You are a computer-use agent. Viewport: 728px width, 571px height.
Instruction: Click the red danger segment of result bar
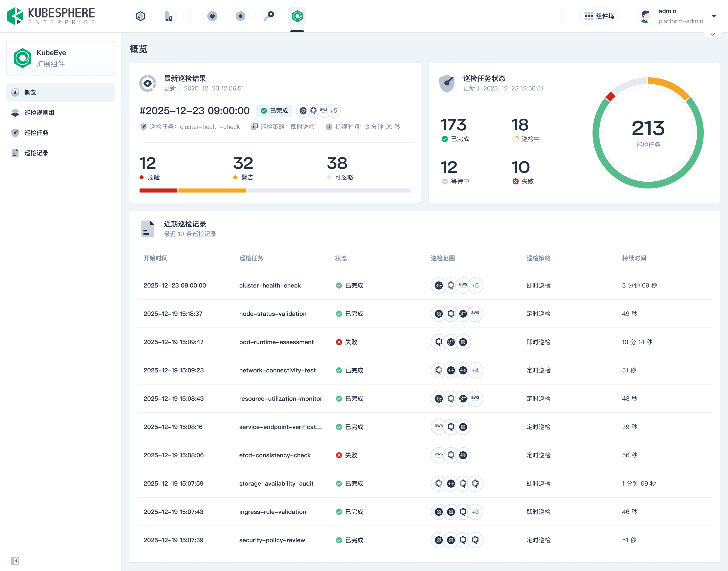point(158,191)
